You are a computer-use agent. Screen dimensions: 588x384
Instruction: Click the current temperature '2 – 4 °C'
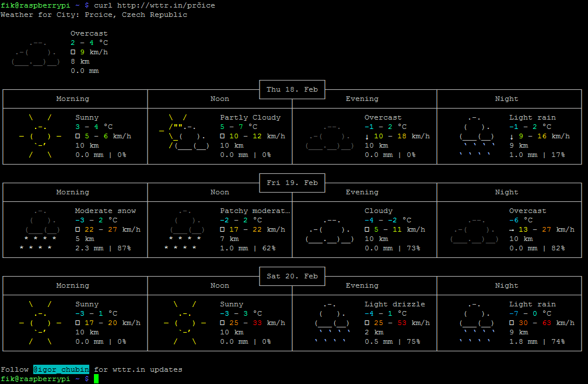pyautogui.click(x=89, y=43)
